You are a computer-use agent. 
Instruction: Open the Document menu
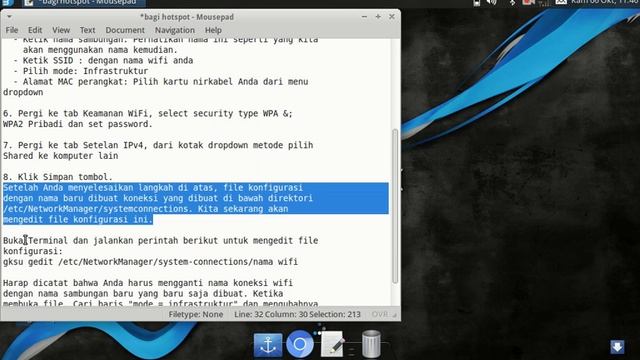pos(125,30)
